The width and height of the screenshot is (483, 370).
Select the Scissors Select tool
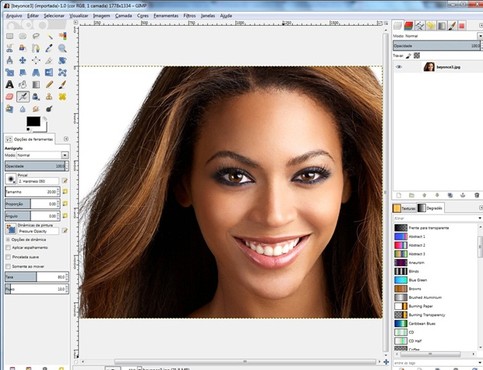point(9,48)
